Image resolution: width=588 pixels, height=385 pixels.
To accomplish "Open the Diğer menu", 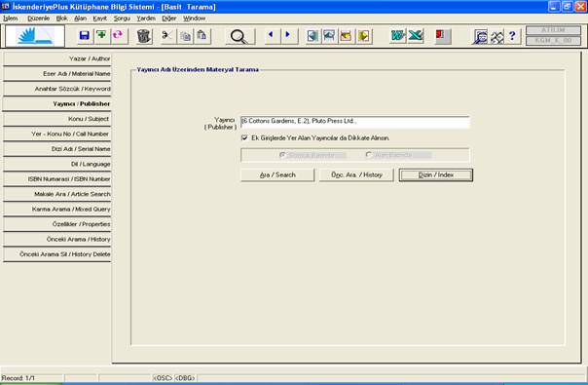I will pyautogui.click(x=169, y=18).
